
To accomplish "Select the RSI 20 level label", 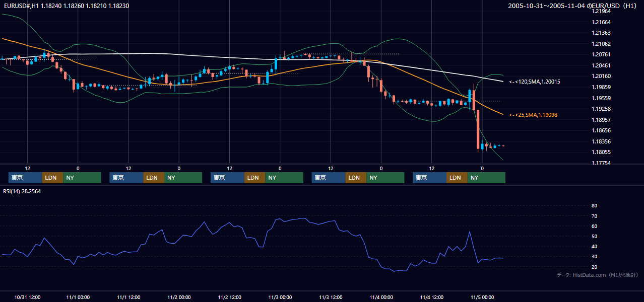I will coord(594,267).
